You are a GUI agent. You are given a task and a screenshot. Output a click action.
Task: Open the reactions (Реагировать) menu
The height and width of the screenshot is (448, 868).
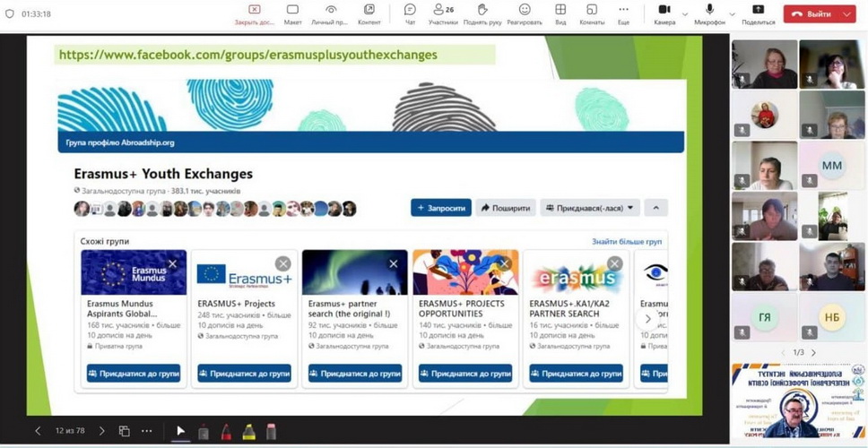[524, 13]
